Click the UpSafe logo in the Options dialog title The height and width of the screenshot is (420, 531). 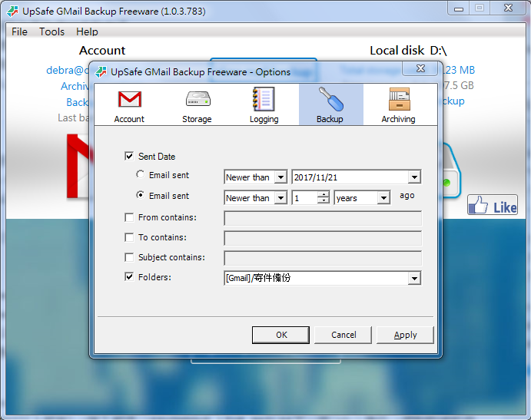click(x=101, y=71)
